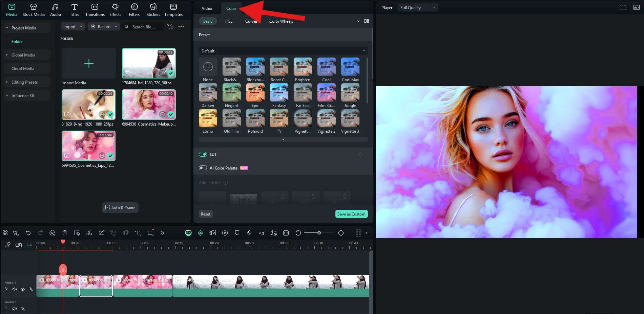Apply the Cool Max color preset

point(350,70)
